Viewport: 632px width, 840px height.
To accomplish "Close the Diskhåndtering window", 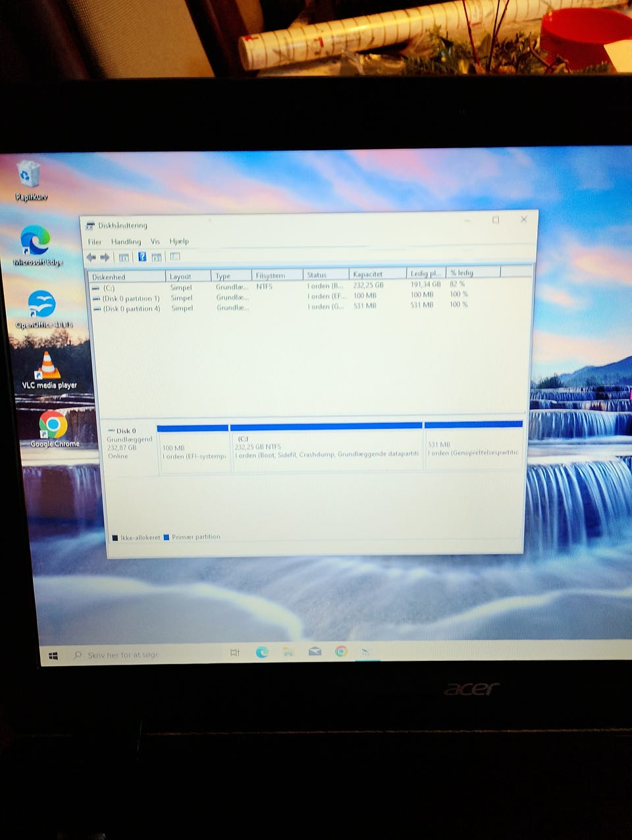I will tap(524, 219).
